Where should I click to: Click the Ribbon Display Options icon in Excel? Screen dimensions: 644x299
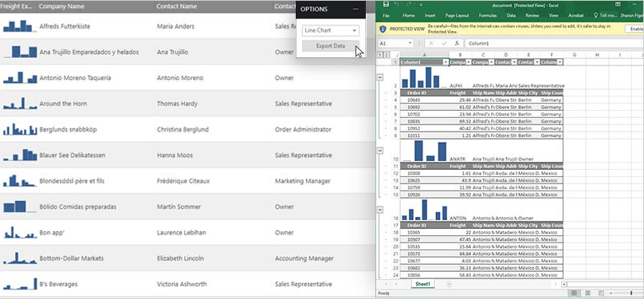point(618,5)
